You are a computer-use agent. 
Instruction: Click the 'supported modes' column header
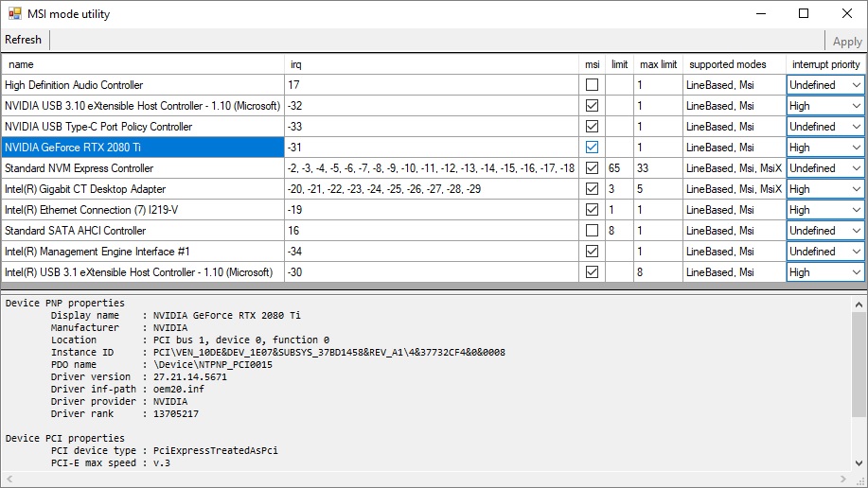(x=734, y=64)
